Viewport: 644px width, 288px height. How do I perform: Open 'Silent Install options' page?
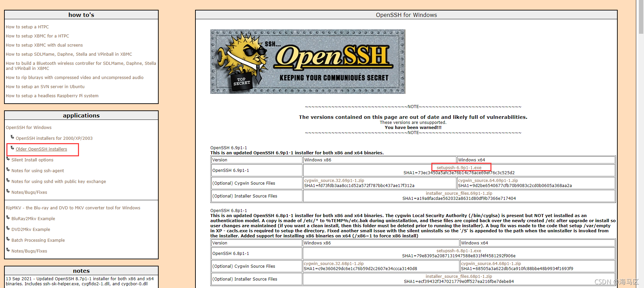tap(32, 160)
